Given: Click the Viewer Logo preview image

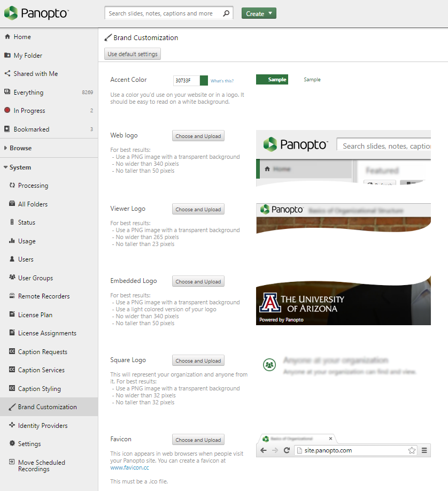Looking at the screenshot, I should (343, 218).
